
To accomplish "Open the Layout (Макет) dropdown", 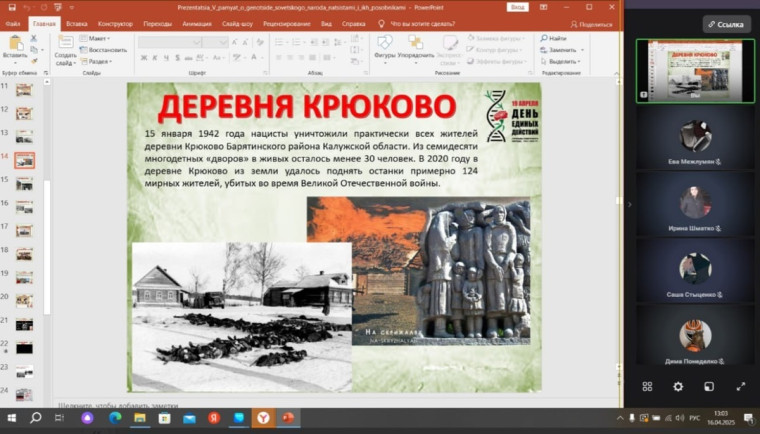I will (x=95, y=38).
